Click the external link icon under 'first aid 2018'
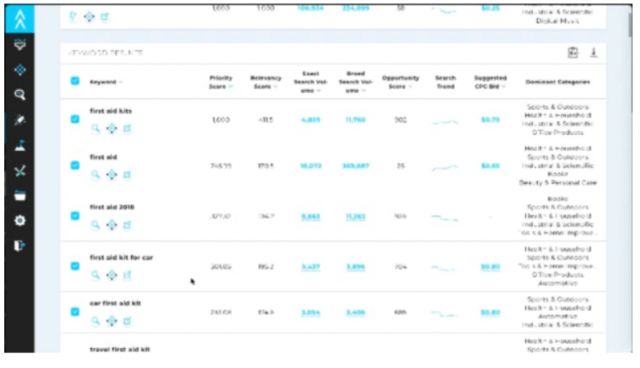 point(127,225)
